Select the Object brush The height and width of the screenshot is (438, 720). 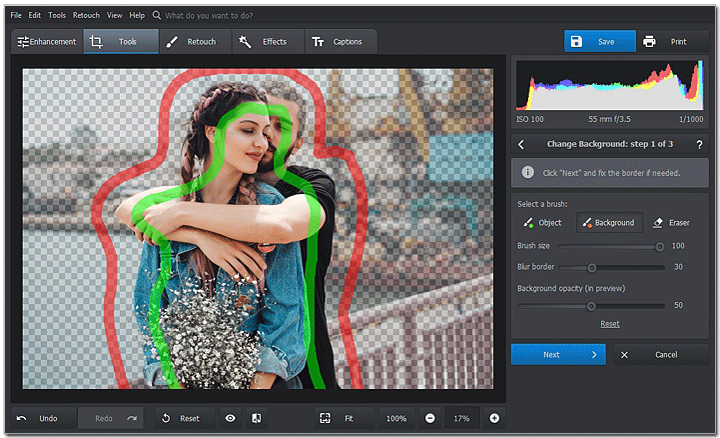[542, 223]
